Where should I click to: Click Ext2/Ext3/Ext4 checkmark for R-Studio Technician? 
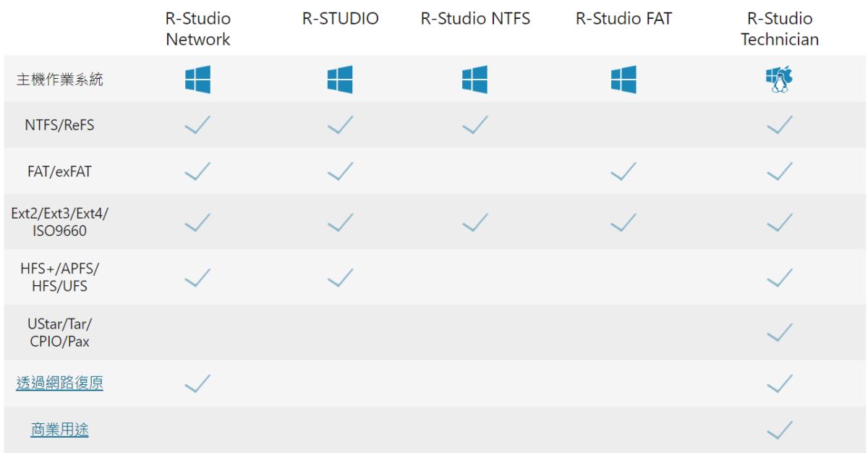[x=780, y=222]
